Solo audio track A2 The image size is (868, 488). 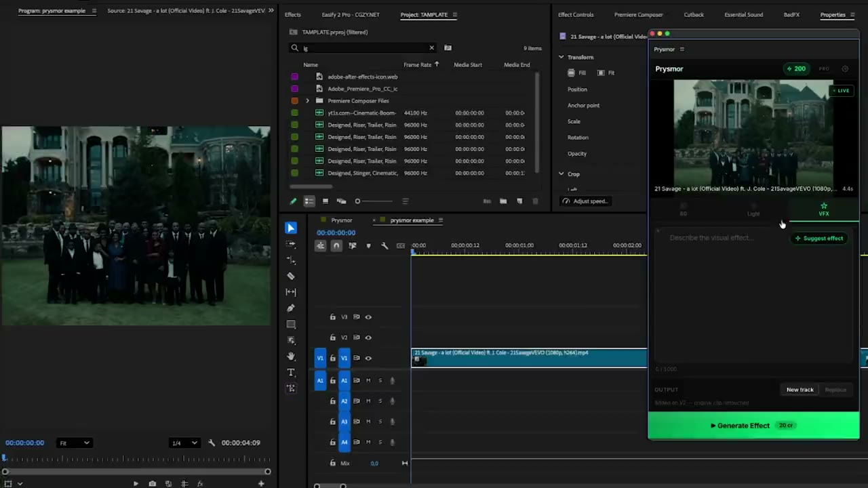[380, 401]
